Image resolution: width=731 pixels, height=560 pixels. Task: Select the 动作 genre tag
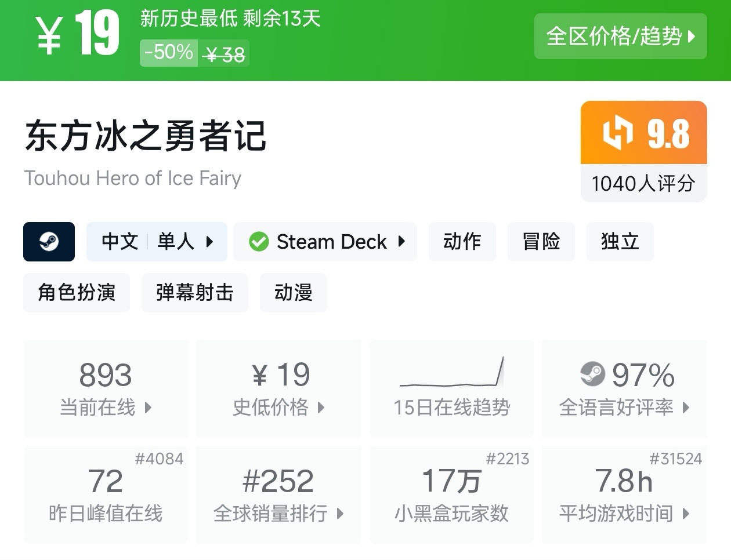point(462,242)
